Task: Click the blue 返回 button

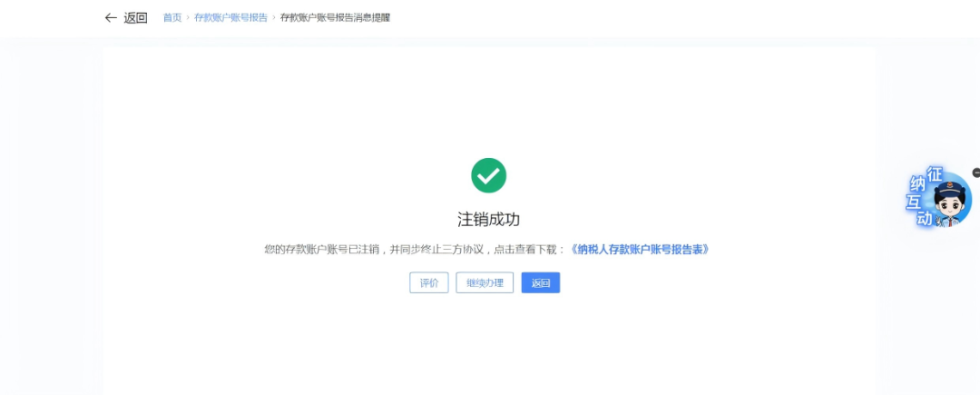Action: click(541, 282)
